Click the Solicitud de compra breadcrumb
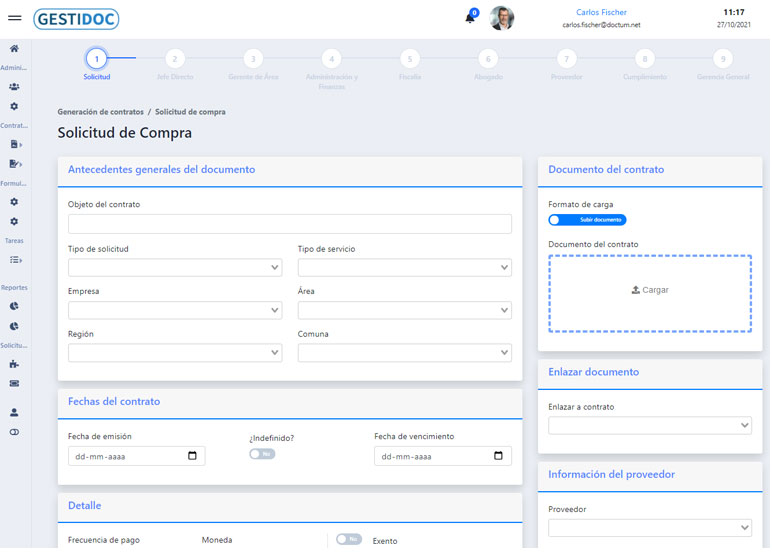Screen dimensions: 772x552 click(x=190, y=112)
